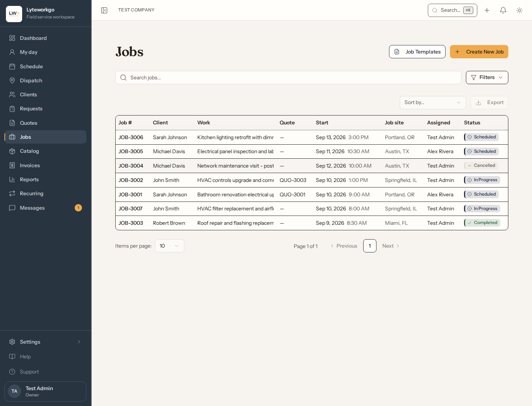The width and height of the screenshot is (532, 406).
Task: Open job JOB-3006 row
Action: click(x=312, y=137)
